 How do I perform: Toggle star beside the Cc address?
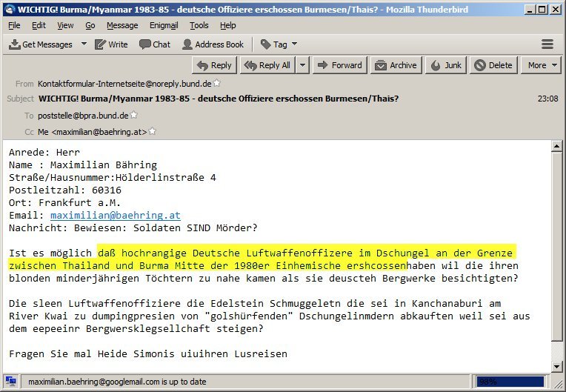coord(152,132)
